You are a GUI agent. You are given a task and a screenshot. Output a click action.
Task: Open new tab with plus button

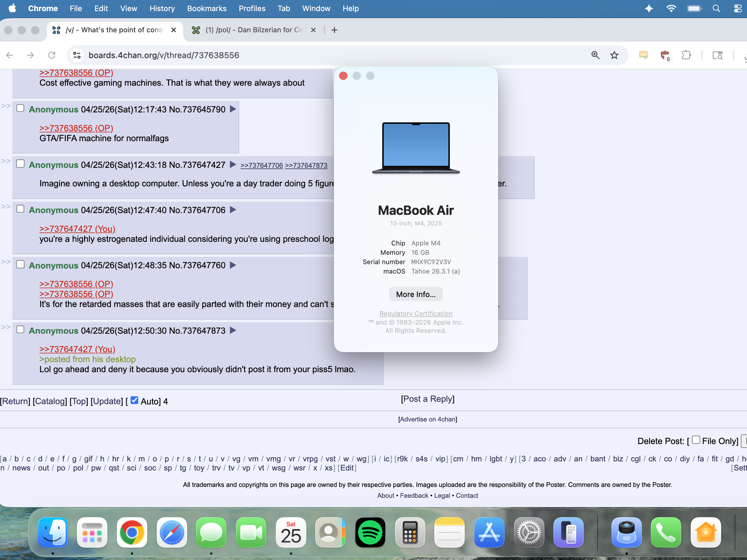(x=334, y=30)
